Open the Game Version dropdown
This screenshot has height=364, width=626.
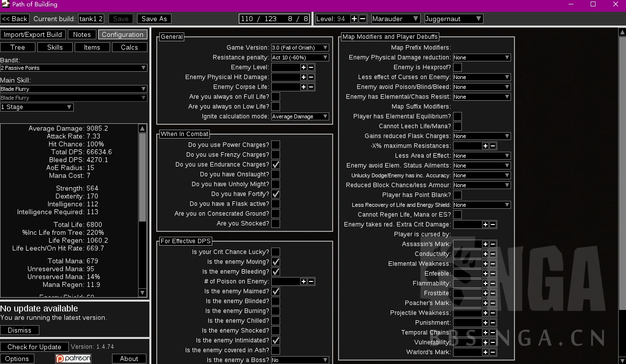[300, 48]
